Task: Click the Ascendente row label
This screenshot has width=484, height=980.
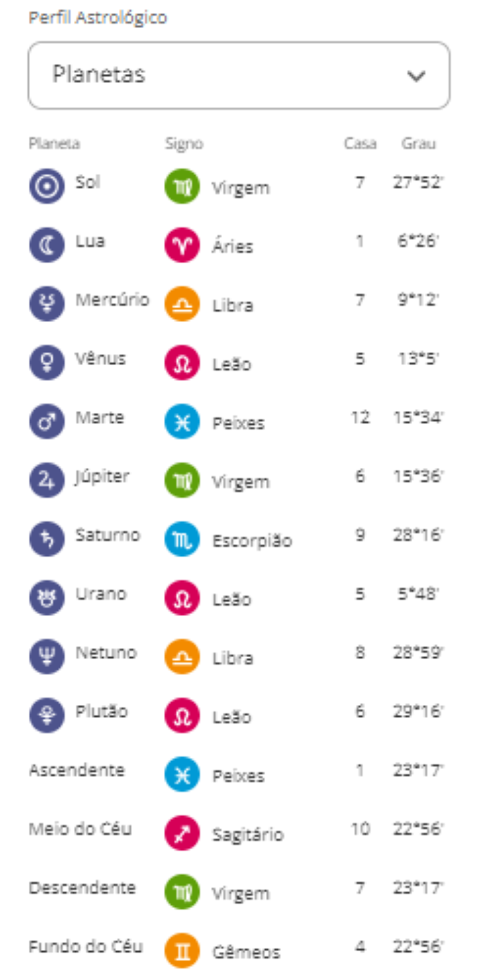Action: [76, 770]
